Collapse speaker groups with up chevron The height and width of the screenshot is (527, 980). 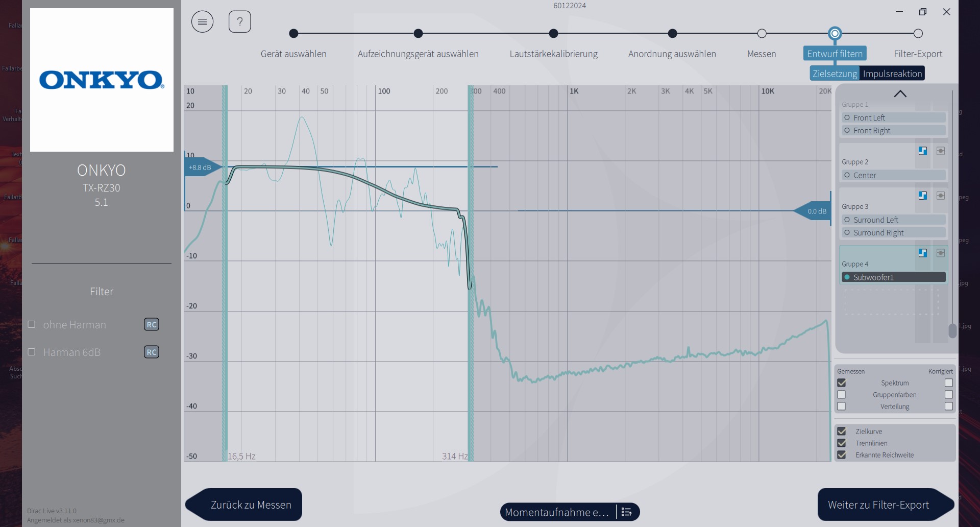point(900,94)
